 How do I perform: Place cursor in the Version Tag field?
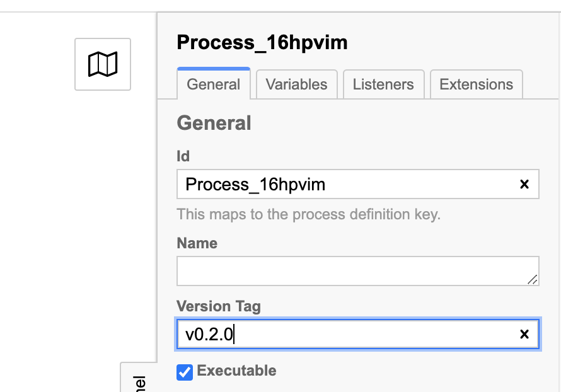(x=315, y=334)
